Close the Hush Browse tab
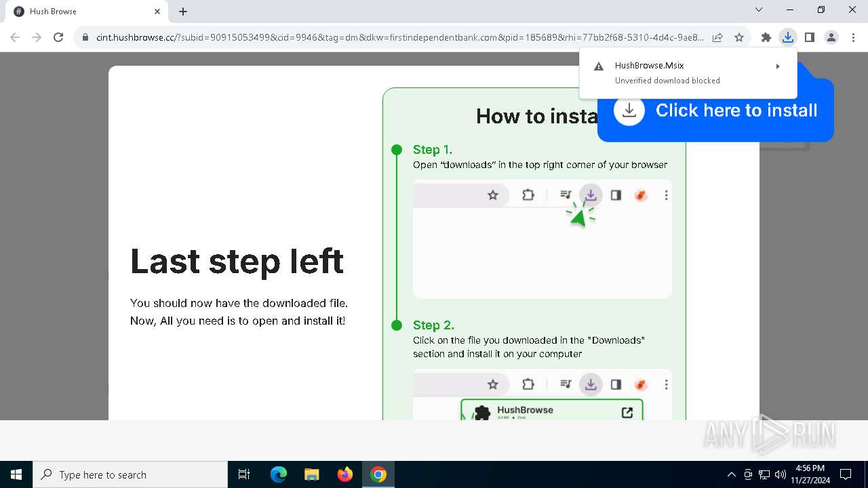This screenshot has height=488, width=868. [157, 12]
